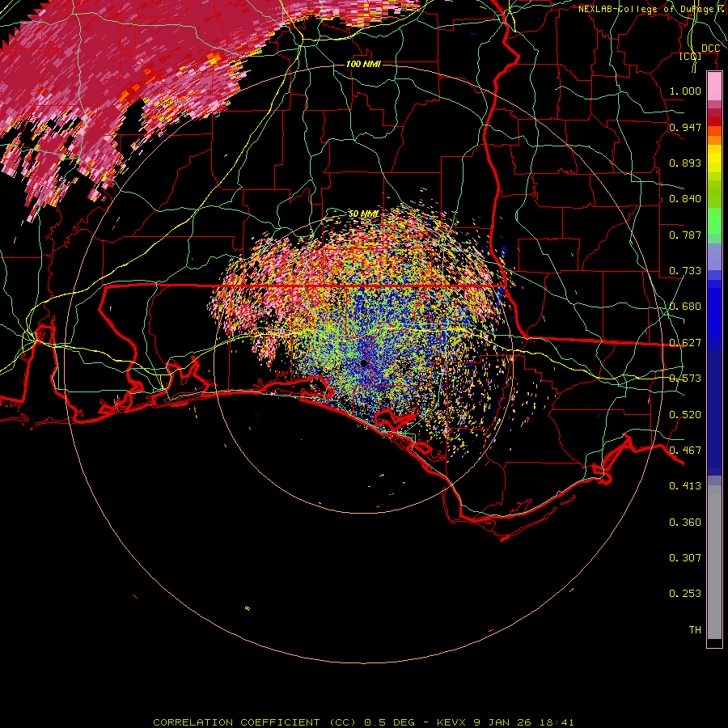Select the 0.787 legend value
The image size is (728, 728).
point(685,235)
